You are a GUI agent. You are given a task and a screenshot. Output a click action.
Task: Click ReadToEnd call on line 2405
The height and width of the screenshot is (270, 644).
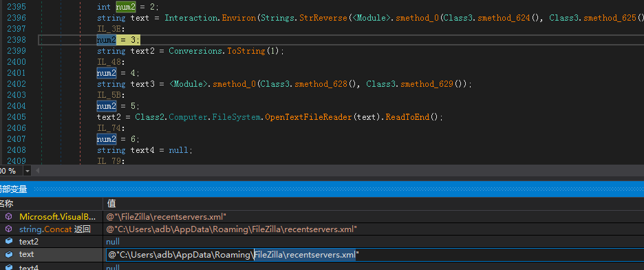pos(407,117)
